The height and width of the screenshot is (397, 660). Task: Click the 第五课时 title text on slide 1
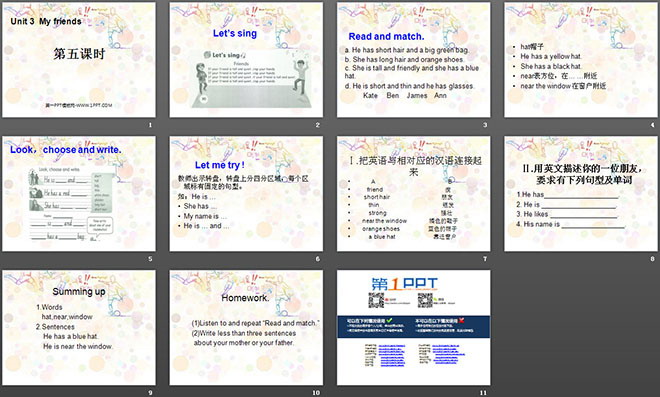coord(79,54)
